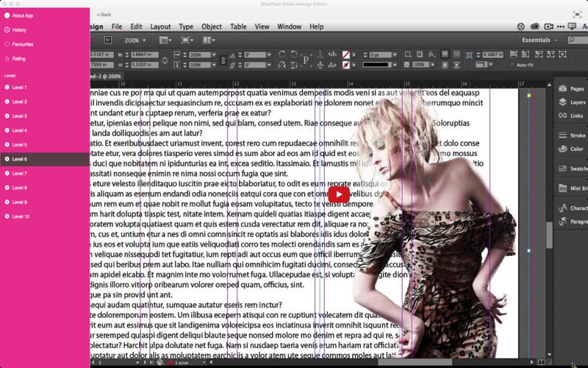Open the view options dropdown
588x368 pixels.
point(165,40)
